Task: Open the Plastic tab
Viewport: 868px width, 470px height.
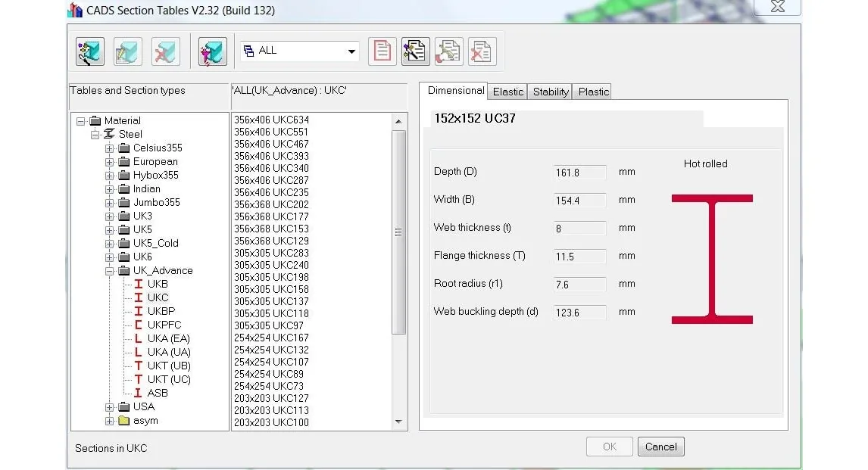Action: coord(593,92)
